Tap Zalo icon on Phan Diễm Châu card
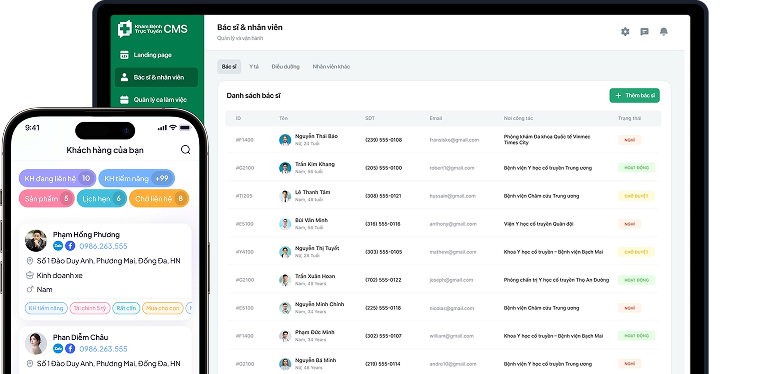 [x=58, y=349]
